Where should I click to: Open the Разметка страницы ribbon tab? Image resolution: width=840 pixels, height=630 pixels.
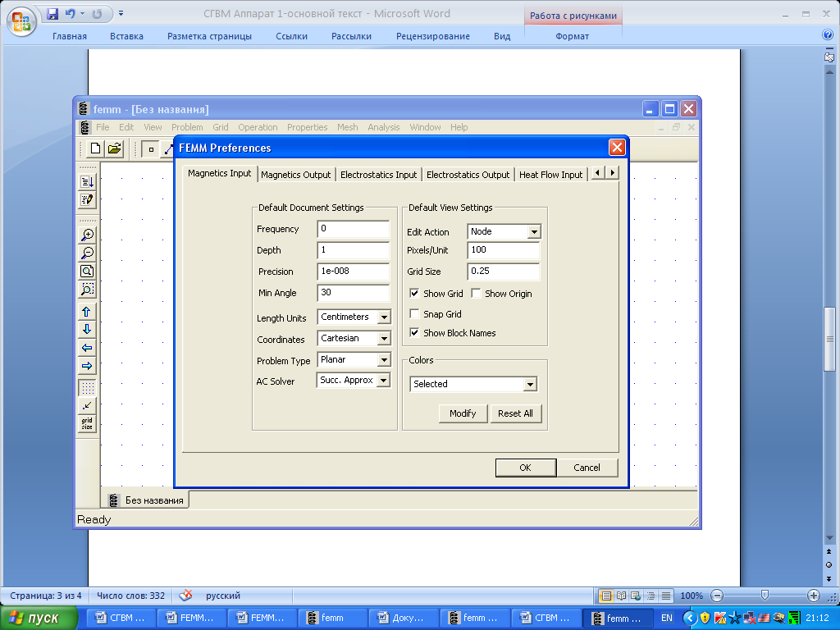(209, 36)
